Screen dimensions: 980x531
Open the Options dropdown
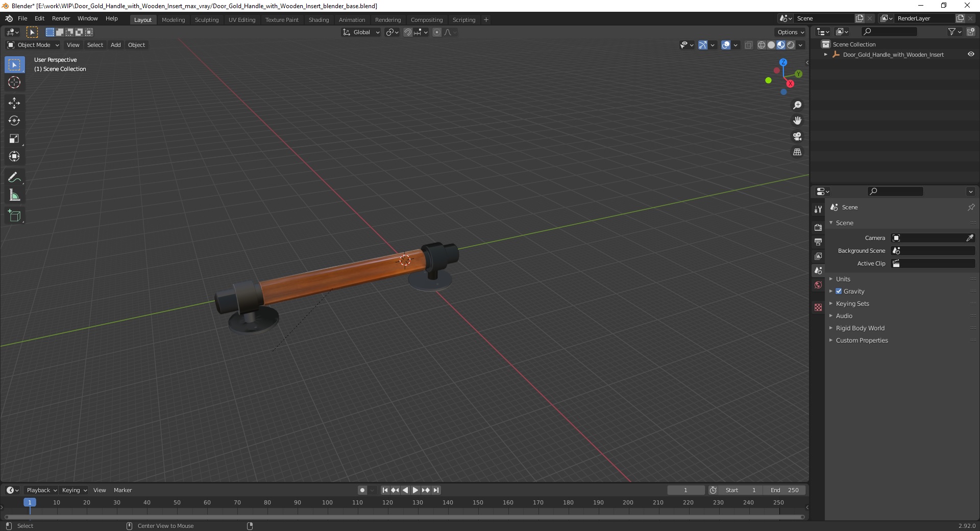790,32
